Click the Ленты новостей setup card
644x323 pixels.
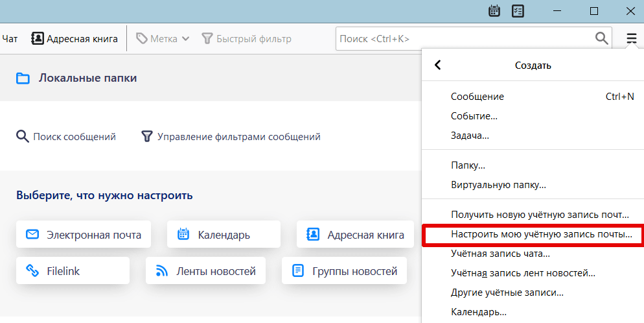point(206,270)
